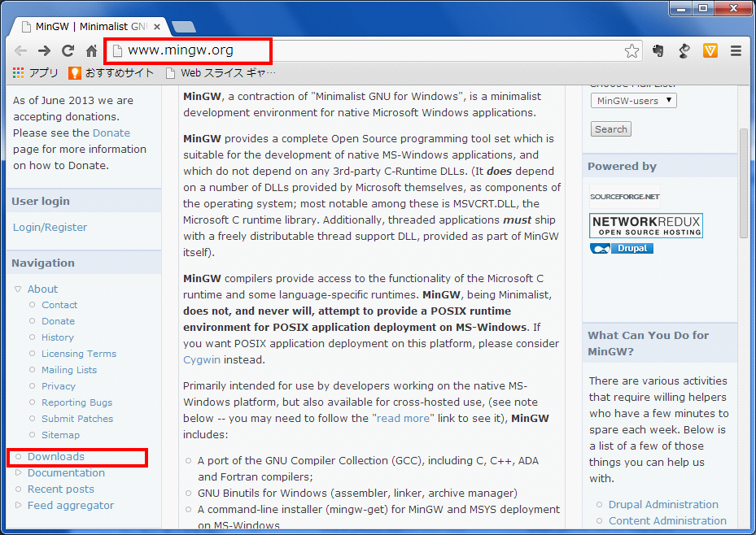
Task: Click the desk lamp extension icon
Action: point(684,50)
